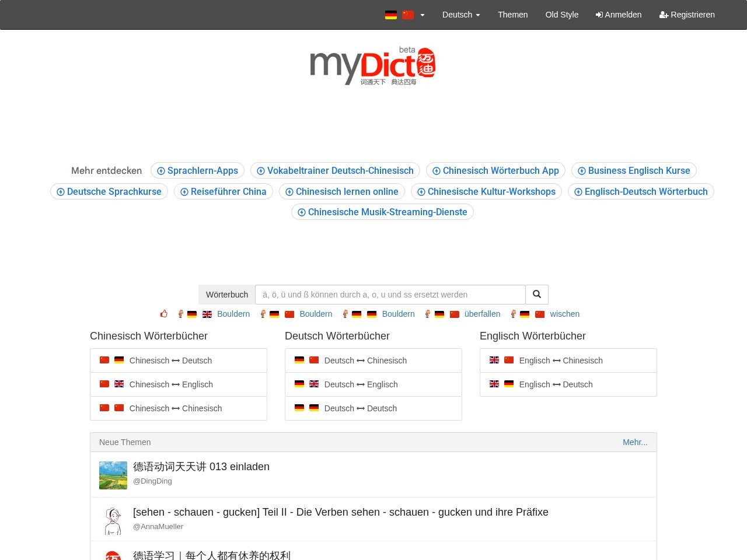The height and width of the screenshot is (560, 747).
Task: Click the red thumbs-up icon
Action: (x=164, y=314)
